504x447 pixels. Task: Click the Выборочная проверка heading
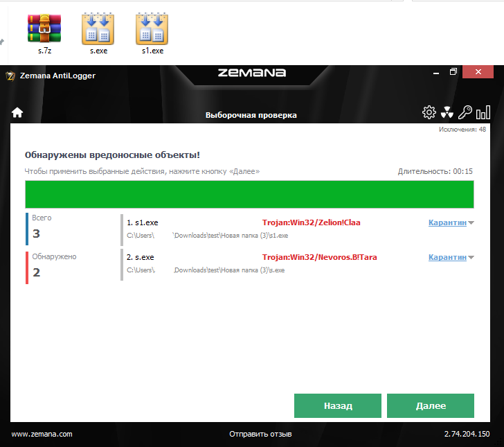tap(251, 115)
